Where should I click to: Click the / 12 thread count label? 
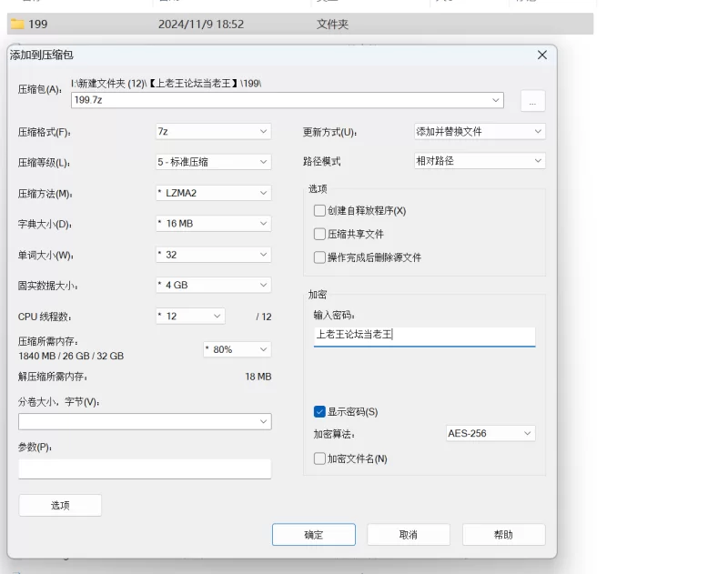coord(264,317)
